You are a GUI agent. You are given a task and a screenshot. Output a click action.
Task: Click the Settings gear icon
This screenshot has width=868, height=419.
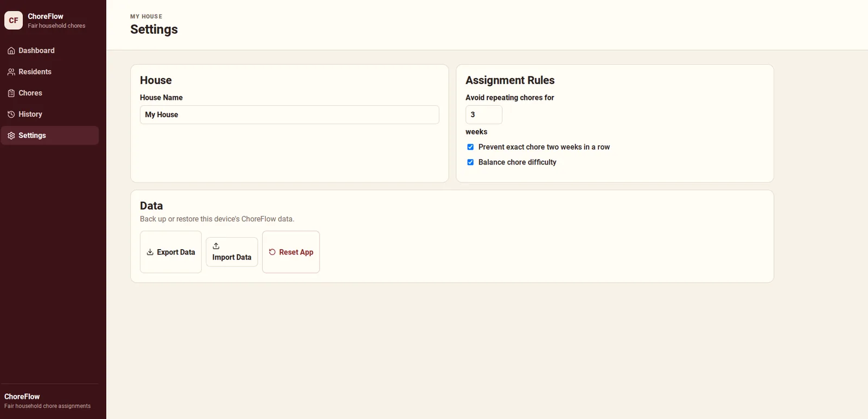click(11, 135)
